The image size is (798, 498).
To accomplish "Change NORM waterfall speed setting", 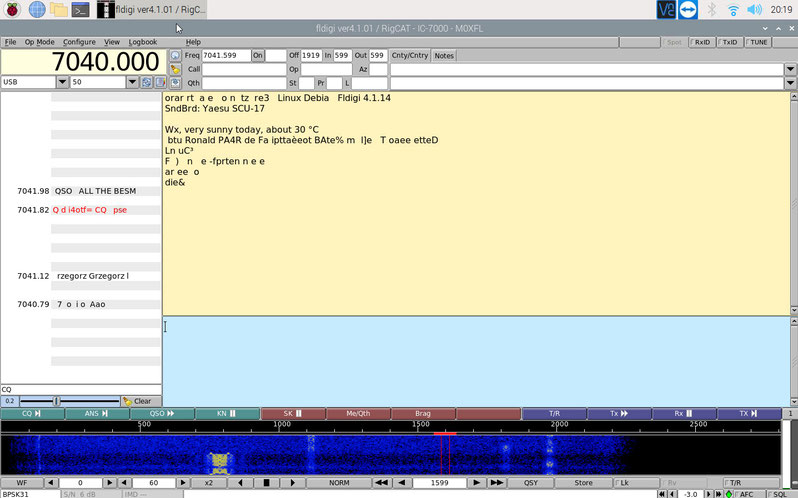I will tap(339, 483).
